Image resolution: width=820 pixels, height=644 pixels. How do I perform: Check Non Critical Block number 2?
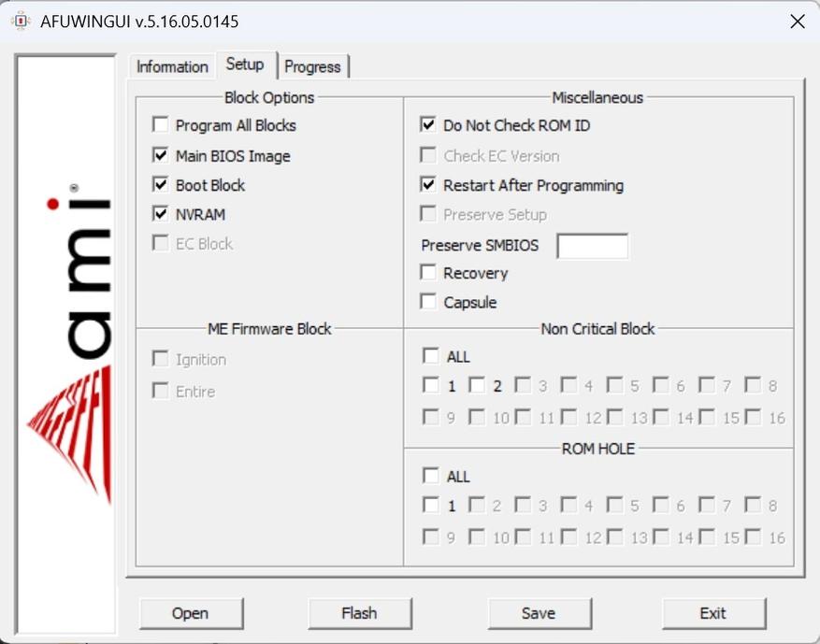tap(477, 385)
